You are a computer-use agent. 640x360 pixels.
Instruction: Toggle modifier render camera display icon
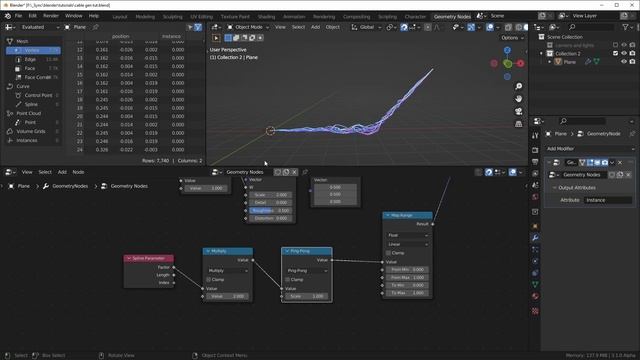(x=604, y=162)
